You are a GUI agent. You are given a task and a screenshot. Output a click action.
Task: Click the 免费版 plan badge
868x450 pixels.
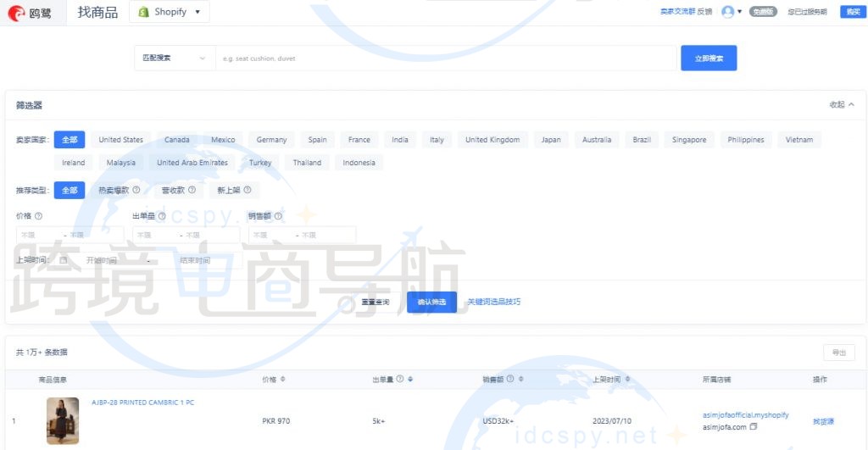click(764, 12)
